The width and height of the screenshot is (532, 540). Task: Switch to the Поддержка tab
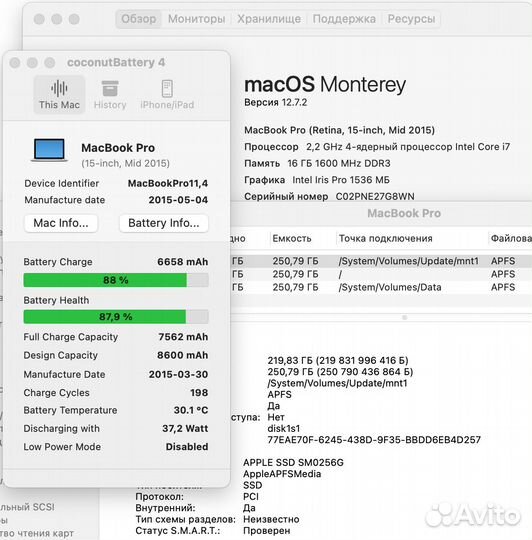[x=344, y=19]
